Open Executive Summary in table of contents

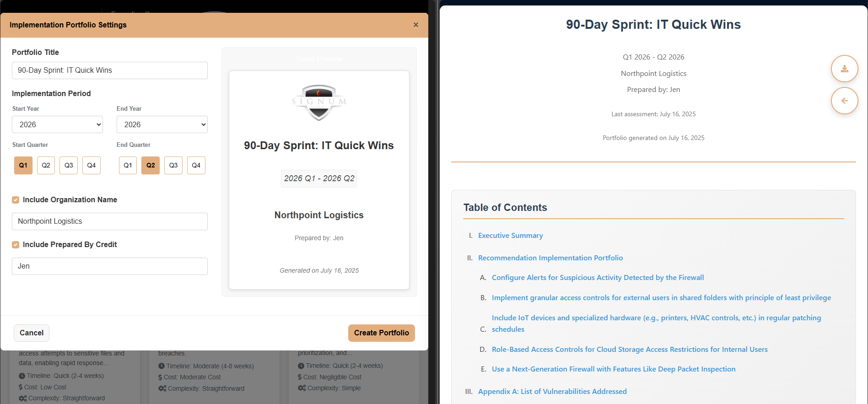pyautogui.click(x=510, y=236)
